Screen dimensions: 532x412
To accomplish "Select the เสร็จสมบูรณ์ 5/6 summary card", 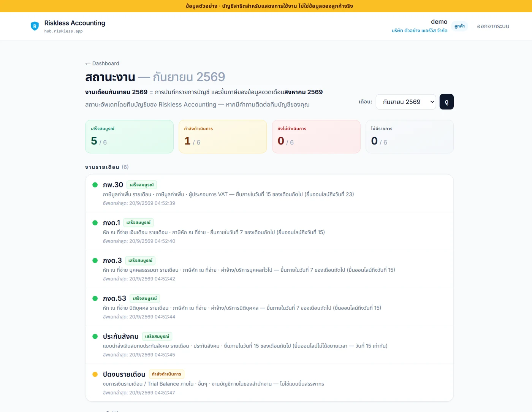I will (129, 137).
